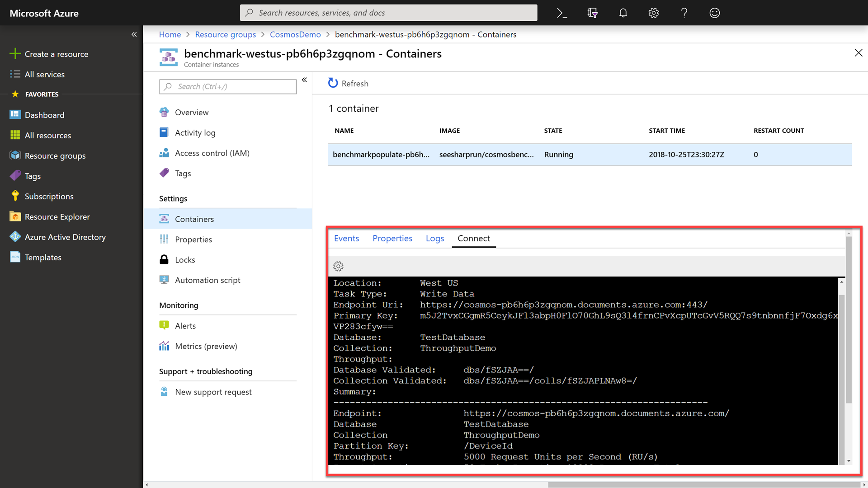Click the Metrics preview icon
868x488 pixels.
click(164, 346)
